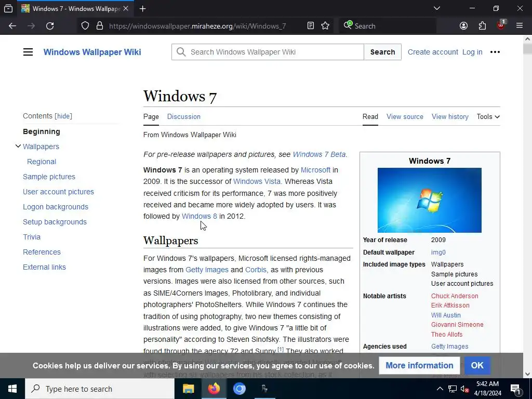Reload the page with the refresh icon
This screenshot has height=399, width=532.
point(50,26)
